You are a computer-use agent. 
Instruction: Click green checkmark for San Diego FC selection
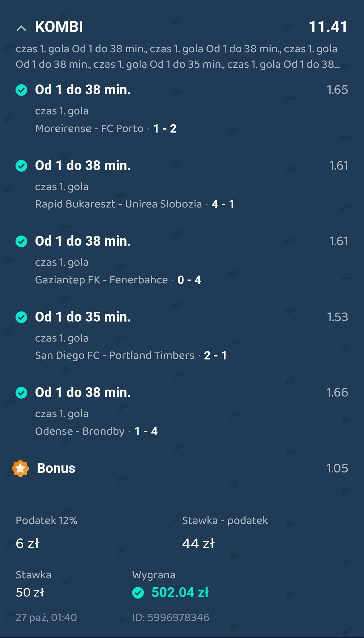point(21,317)
